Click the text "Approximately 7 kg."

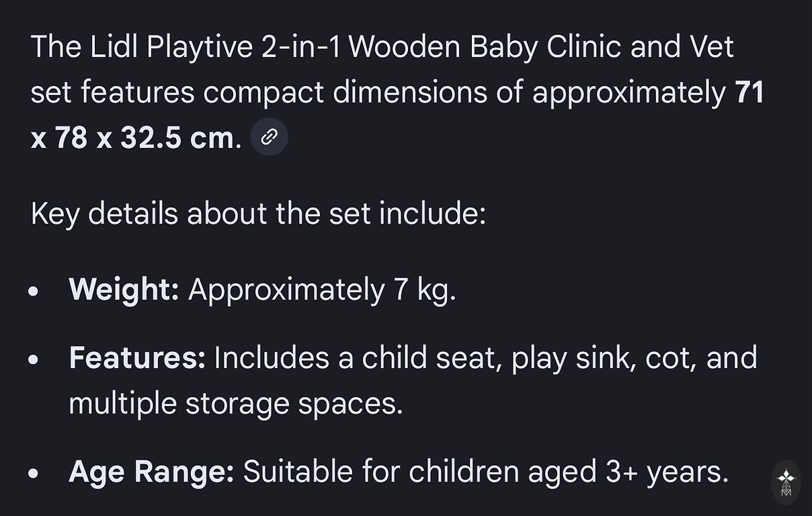pyautogui.click(x=322, y=290)
